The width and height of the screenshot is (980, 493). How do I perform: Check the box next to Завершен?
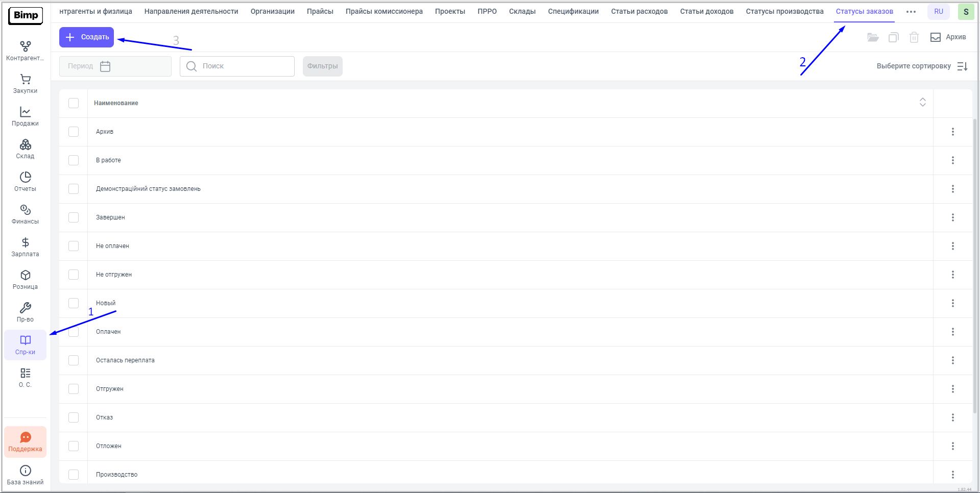pos(74,217)
